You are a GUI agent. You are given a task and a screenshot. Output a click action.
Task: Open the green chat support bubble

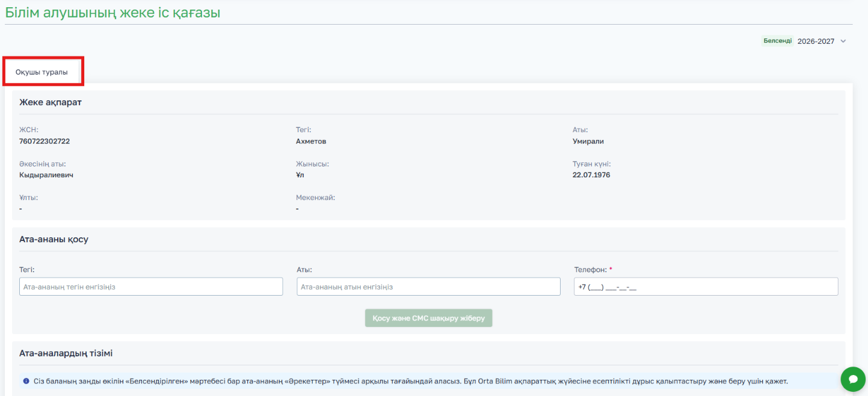[x=852, y=379]
